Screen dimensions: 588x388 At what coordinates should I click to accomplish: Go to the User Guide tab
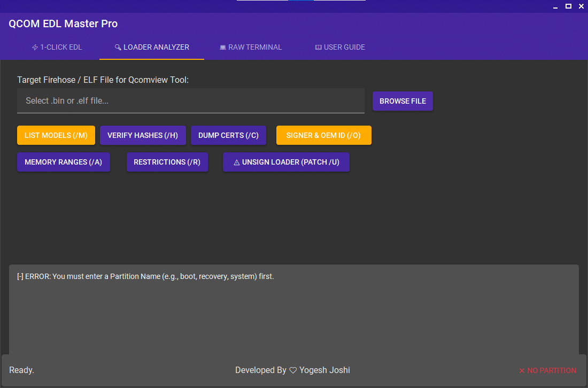click(340, 47)
